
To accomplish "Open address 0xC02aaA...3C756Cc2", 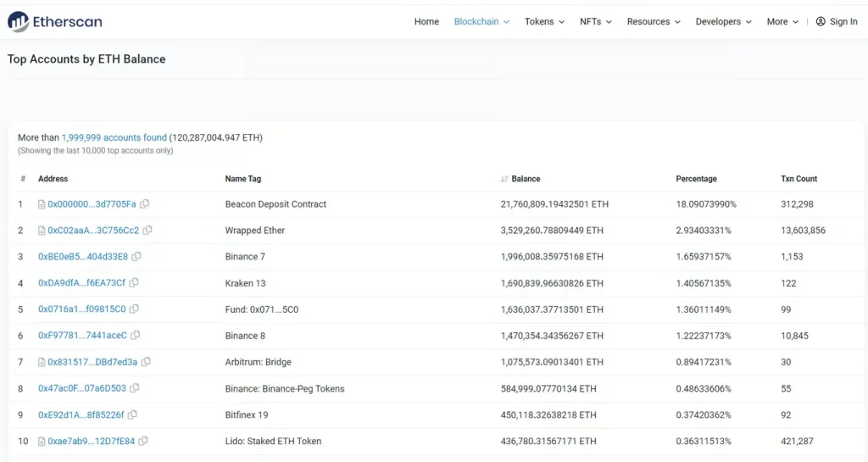I will [93, 231].
